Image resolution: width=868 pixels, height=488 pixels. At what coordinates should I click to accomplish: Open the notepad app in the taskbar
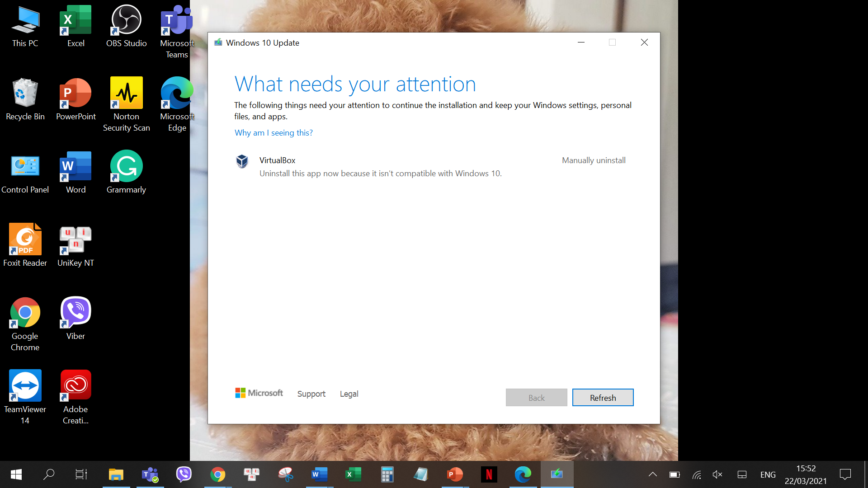[x=421, y=474]
